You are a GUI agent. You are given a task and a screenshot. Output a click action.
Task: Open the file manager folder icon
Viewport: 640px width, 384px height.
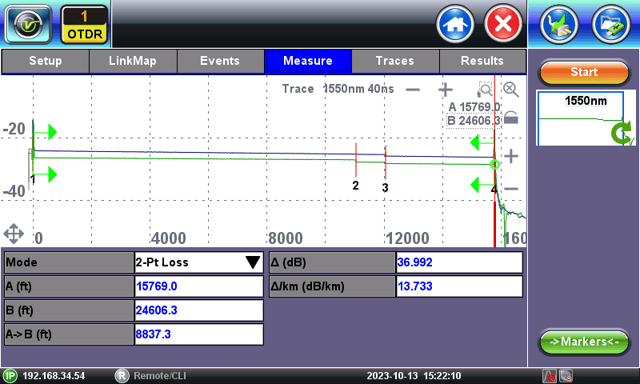(x=611, y=24)
